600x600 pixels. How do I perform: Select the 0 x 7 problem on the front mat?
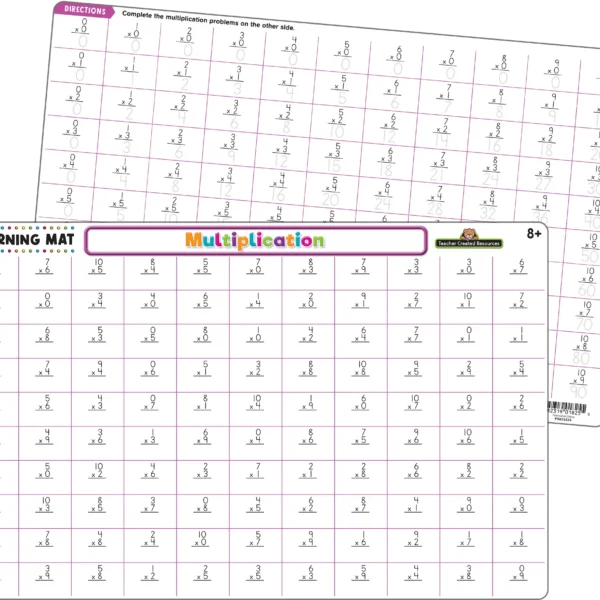pos(150,403)
